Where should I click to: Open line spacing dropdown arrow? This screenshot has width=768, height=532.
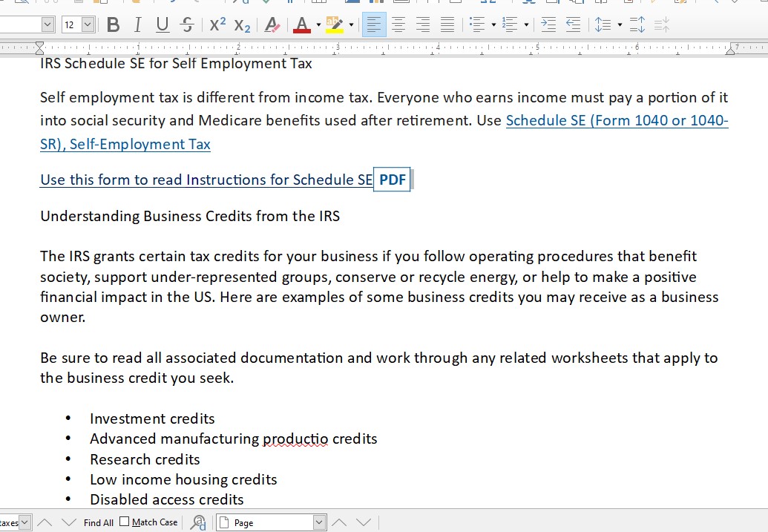[x=620, y=24]
